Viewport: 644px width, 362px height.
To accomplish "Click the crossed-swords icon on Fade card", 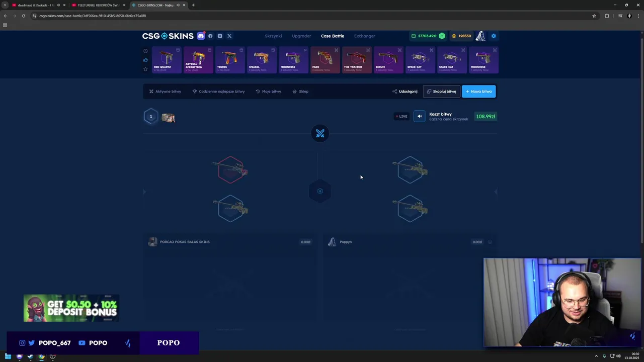I will [337, 50].
